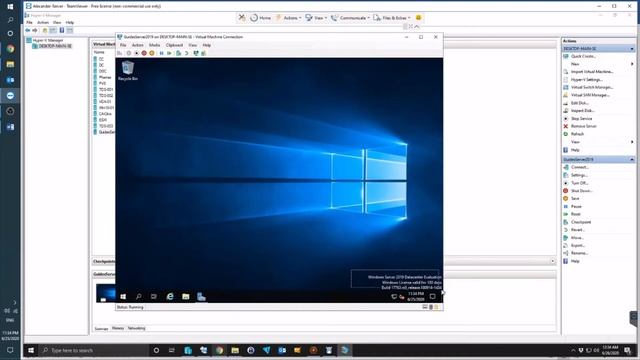Image resolution: width=640 pixels, height=360 pixels.
Task: Click Import Virtual Machine in Actions pane
Action: click(x=592, y=72)
